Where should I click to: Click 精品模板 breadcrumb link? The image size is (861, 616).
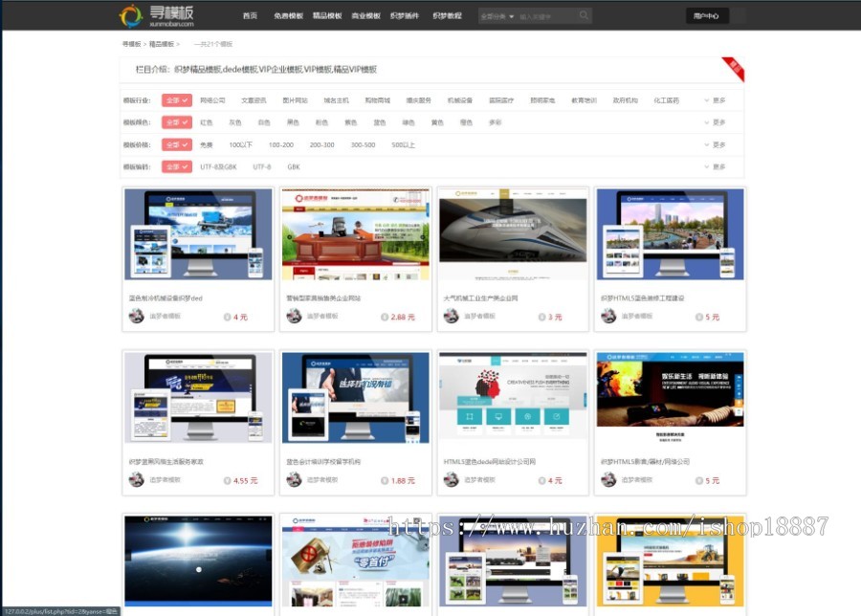pyautogui.click(x=162, y=44)
